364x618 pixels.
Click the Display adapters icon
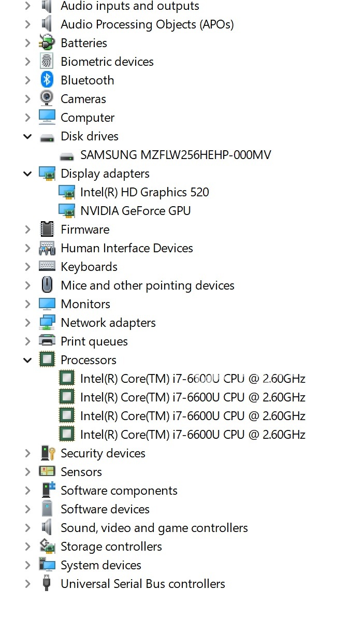pyautogui.click(x=47, y=173)
